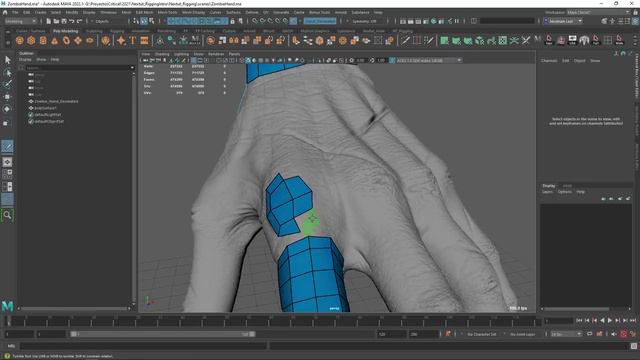Create a polygon sphere from the shelf
Screen dimensions: 640x360
(20, 40)
